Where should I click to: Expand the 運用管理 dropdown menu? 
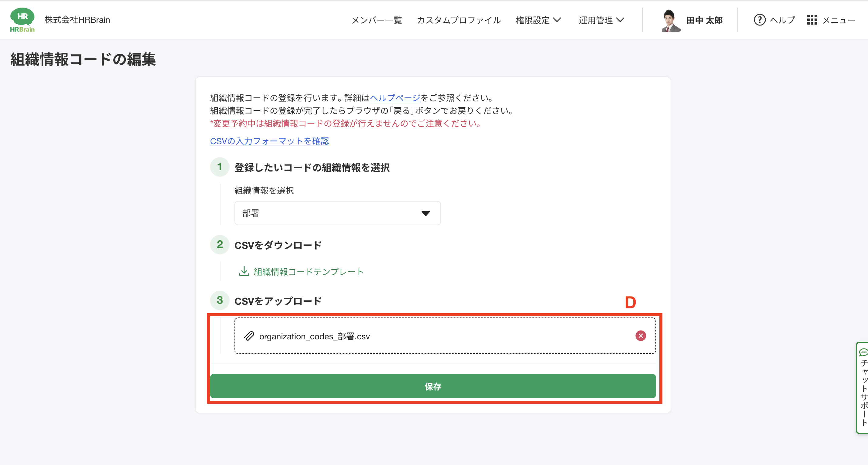(601, 20)
